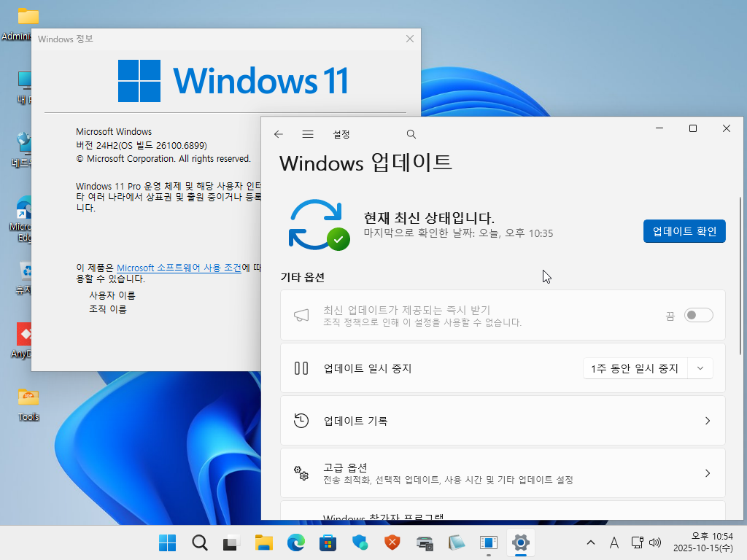Open the blue shield app on taskbar
747x560 pixels.
coord(360,542)
